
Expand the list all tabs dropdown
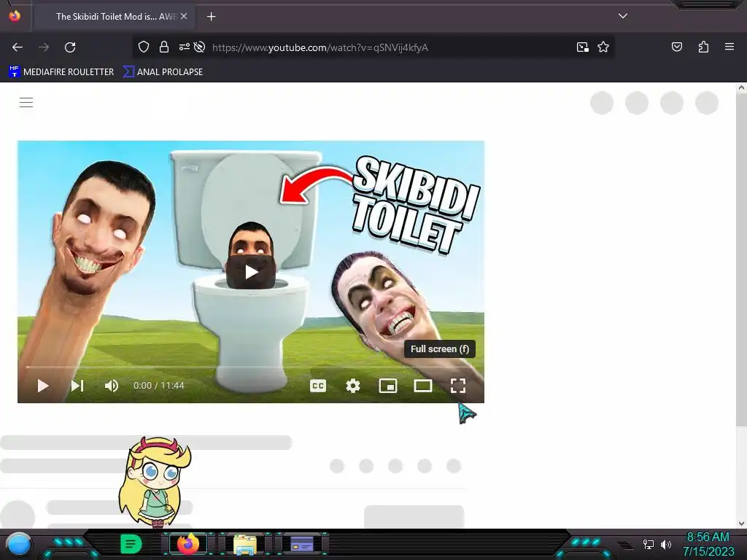tap(623, 16)
